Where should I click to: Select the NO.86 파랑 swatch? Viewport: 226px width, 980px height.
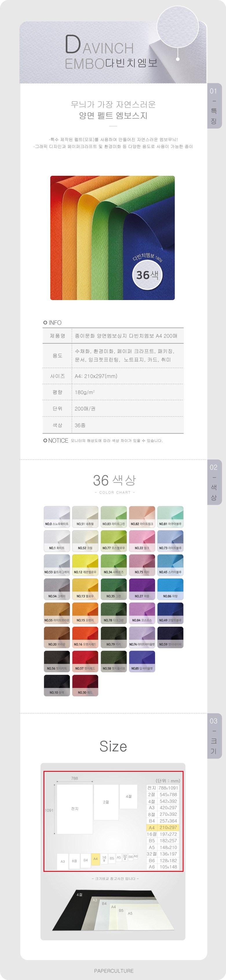click(x=170, y=589)
